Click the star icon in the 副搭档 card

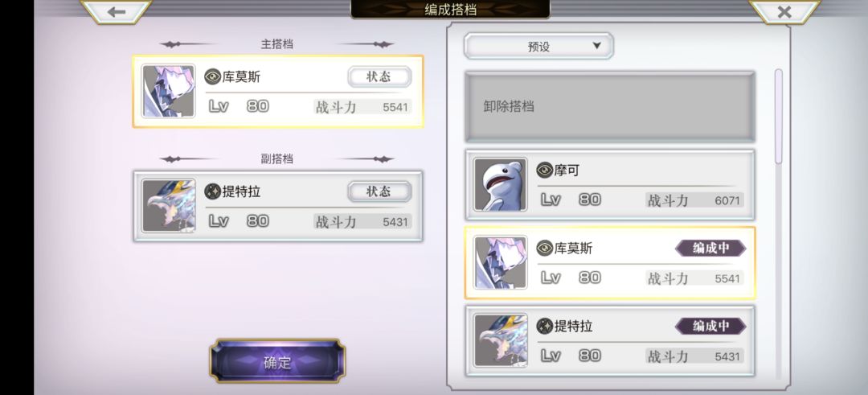coord(212,191)
